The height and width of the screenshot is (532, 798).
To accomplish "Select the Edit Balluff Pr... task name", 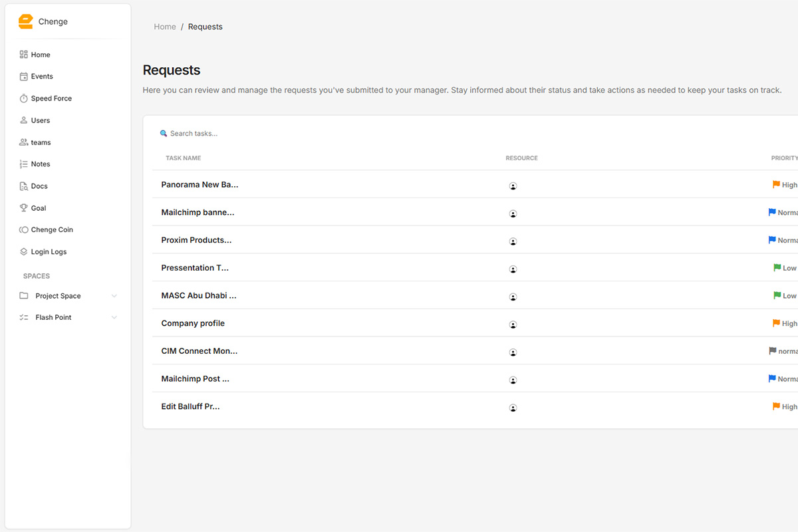I will tap(190, 406).
